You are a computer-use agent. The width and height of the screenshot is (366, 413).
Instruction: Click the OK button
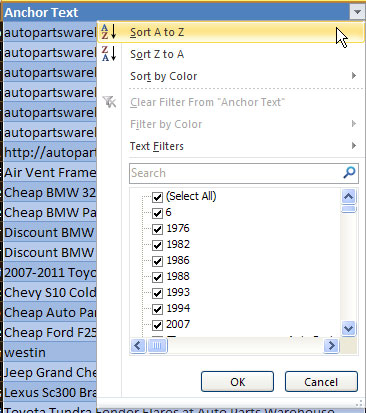pyautogui.click(x=237, y=382)
